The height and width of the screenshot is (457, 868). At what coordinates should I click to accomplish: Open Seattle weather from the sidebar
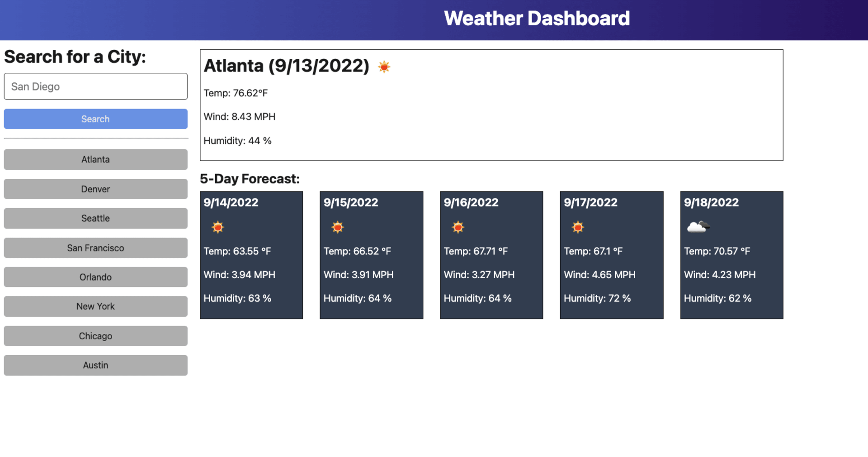(95, 218)
